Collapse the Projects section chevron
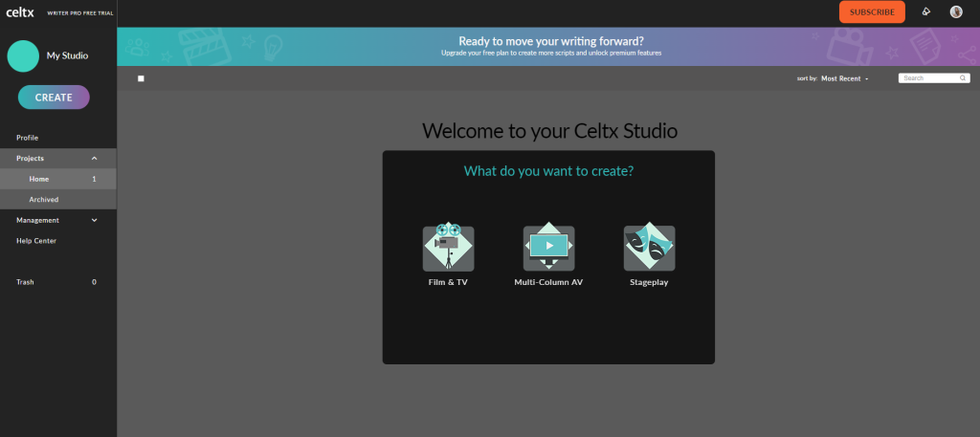This screenshot has width=980, height=437. click(x=94, y=158)
